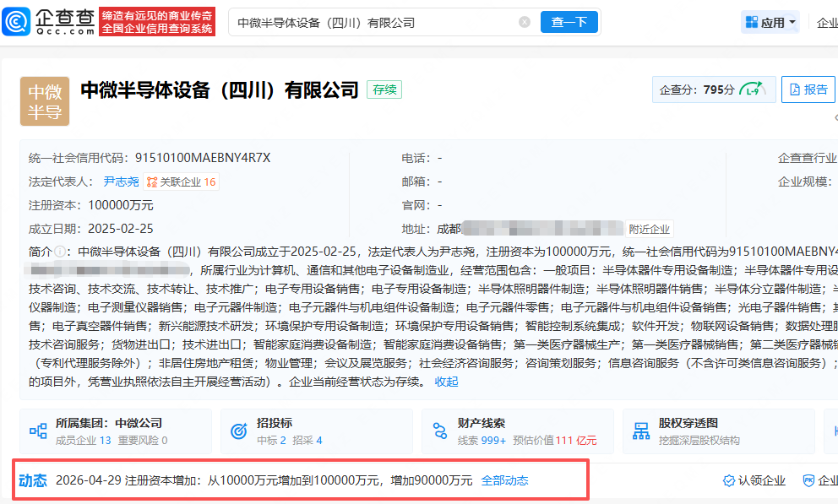
Task: Click 预估价值 111 亿元 value
Action: click(x=555, y=441)
